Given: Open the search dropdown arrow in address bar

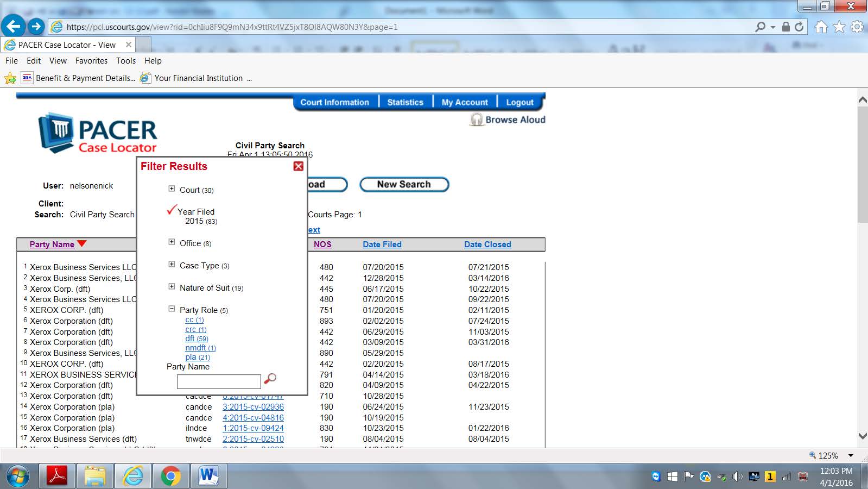Looking at the screenshot, I should click(x=773, y=27).
